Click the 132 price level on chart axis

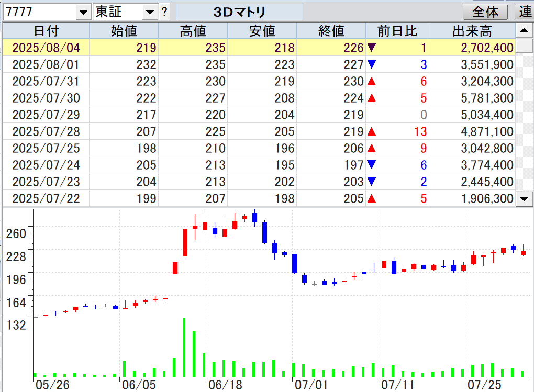pos(16,325)
